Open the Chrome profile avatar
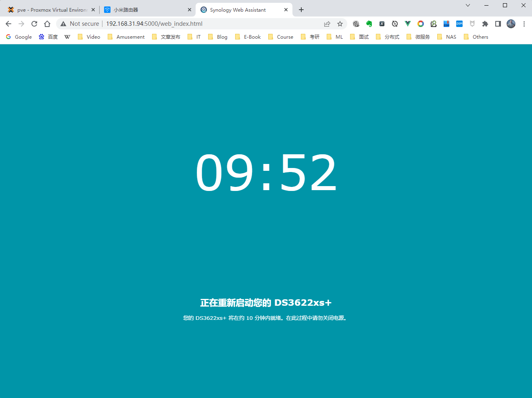The height and width of the screenshot is (398, 532). pyautogui.click(x=511, y=24)
